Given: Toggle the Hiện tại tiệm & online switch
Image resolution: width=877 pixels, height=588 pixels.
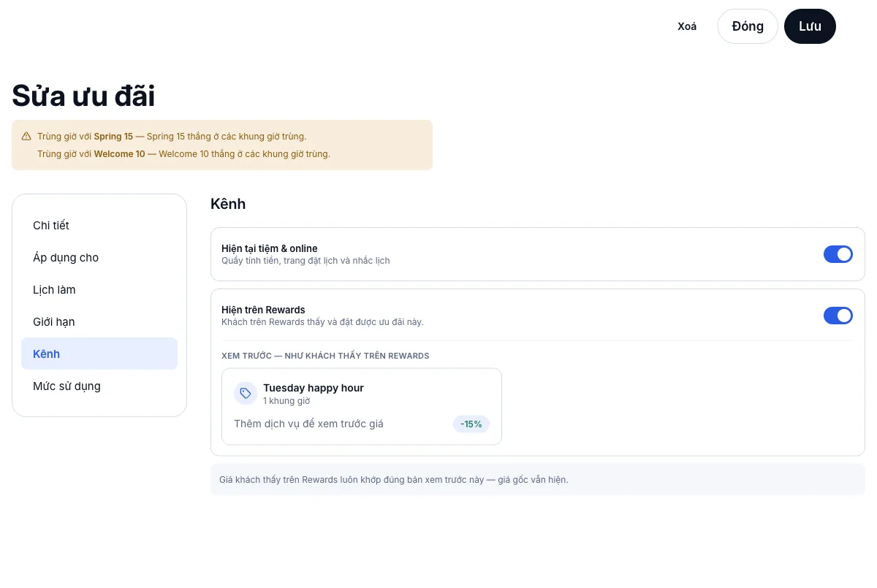Looking at the screenshot, I should tap(838, 254).
